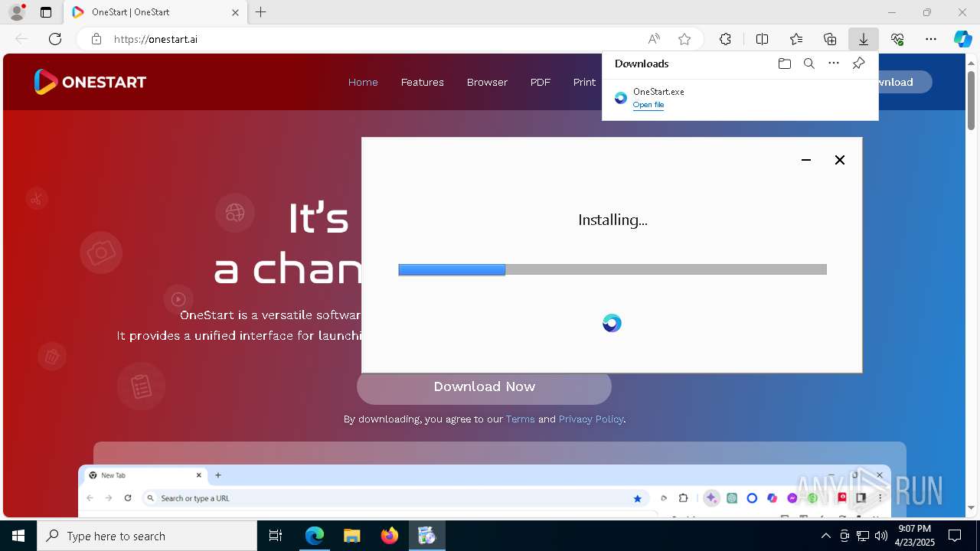980x551 pixels.
Task: Switch to Edge from taskbar
Action: tap(315, 536)
